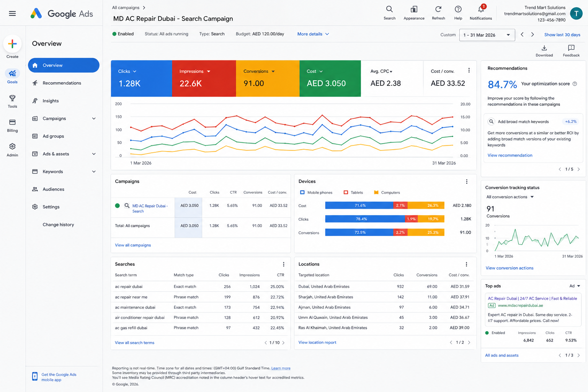Click the Mobile phones legend box
This screenshot has width=588, height=392.
coord(302,193)
